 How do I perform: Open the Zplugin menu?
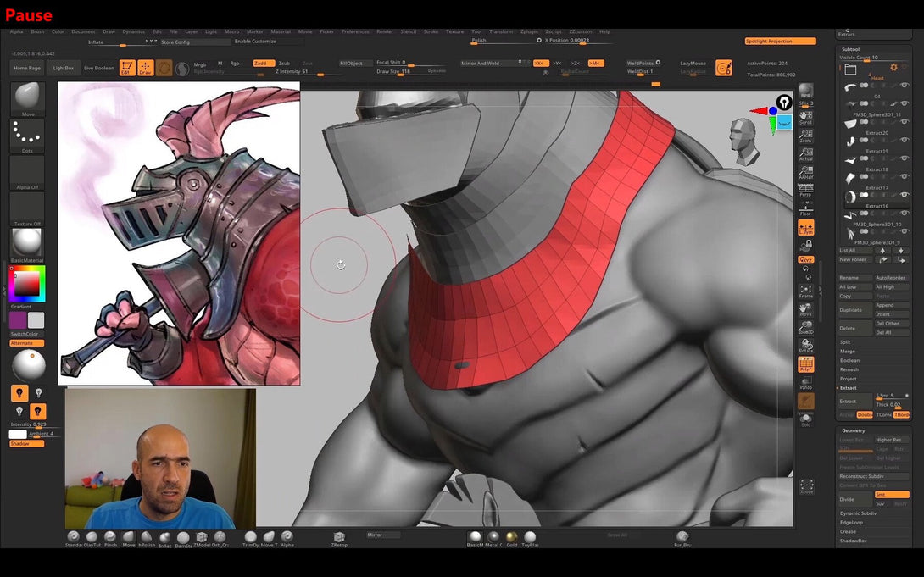pyautogui.click(x=529, y=32)
